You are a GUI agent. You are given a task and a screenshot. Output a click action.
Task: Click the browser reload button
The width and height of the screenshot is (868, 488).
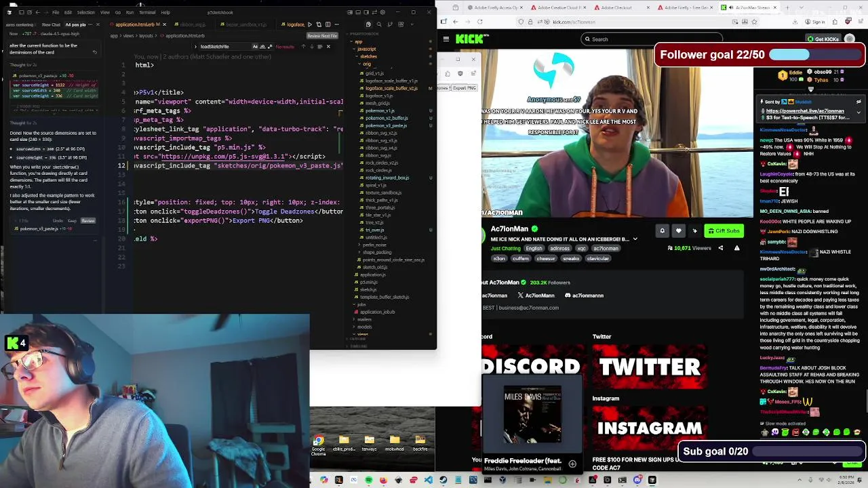pyautogui.click(x=479, y=22)
